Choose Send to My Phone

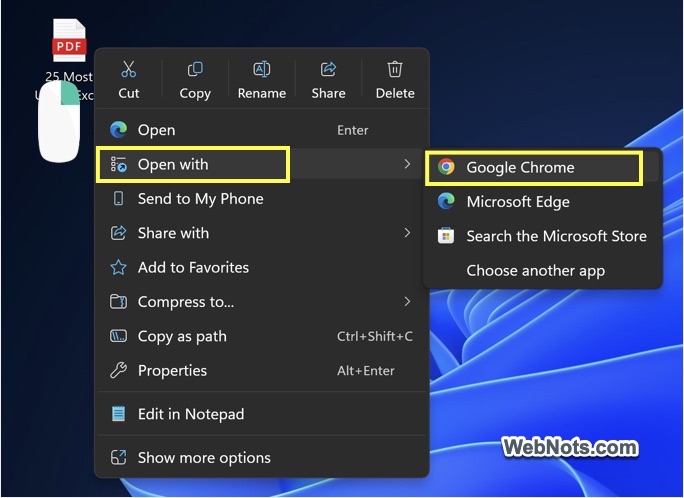tap(261, 199)
